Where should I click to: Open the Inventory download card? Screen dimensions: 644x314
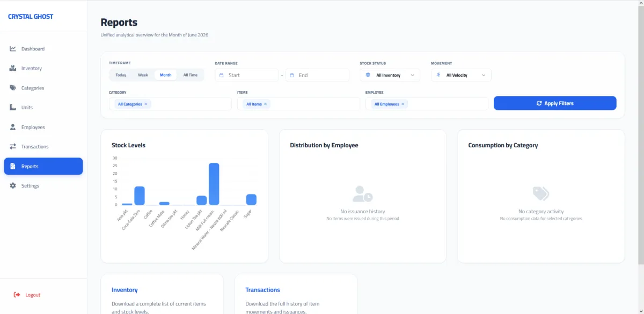coord(162,294)
